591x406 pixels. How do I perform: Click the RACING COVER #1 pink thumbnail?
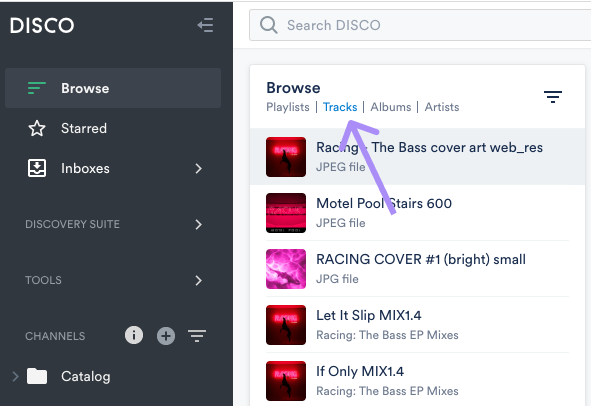click(x=286, y=269)
